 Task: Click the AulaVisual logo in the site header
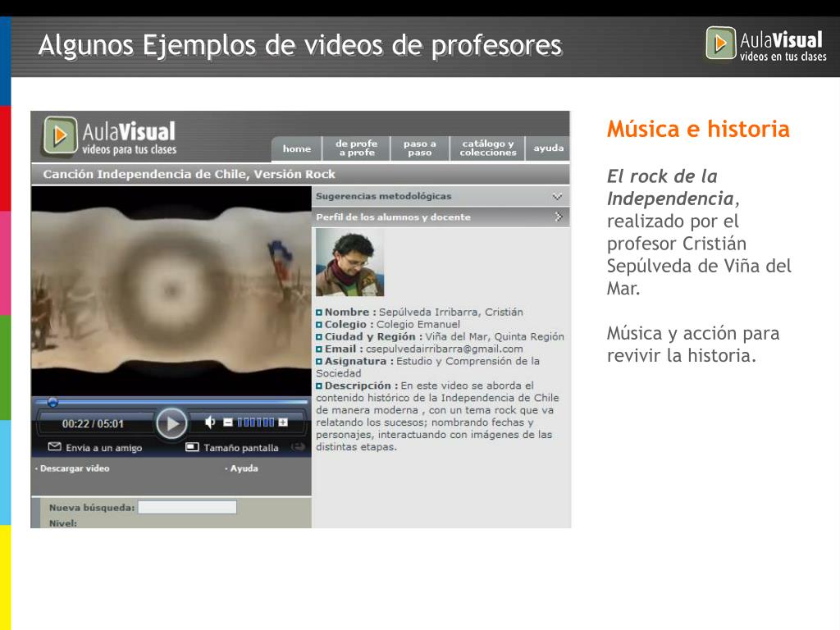(109, 137)
